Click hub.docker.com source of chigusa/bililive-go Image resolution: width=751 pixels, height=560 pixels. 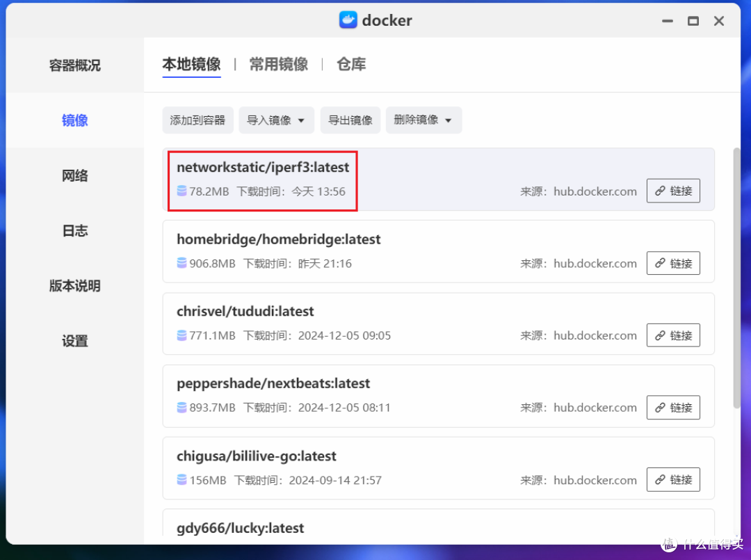[595, 480]
